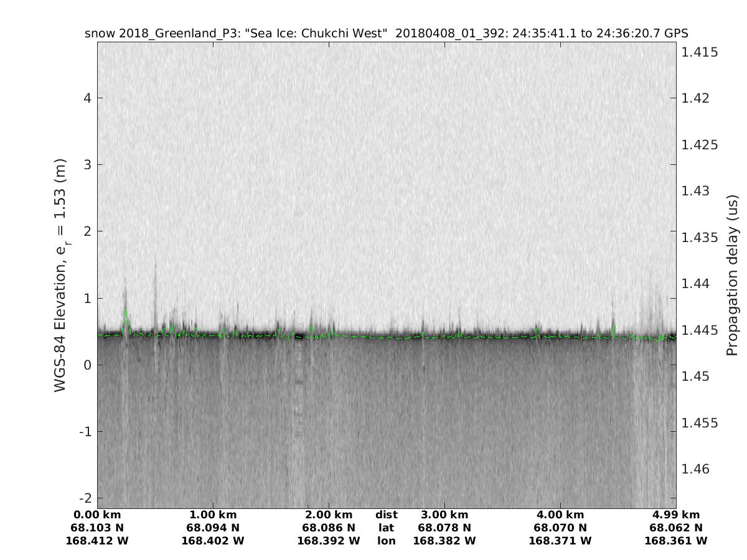Click the tallest green surface peak near 0.25 km
Image resolution: width=747 pixels, height=560 pixels.
[x=126, y=310]
